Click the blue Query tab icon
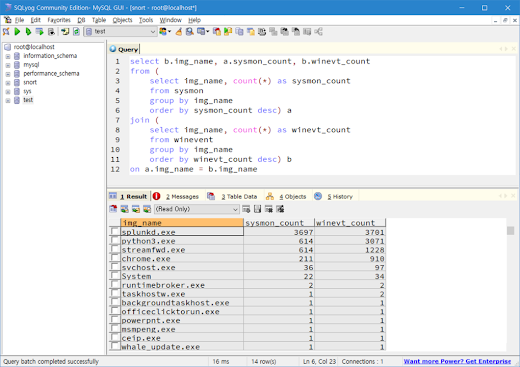This screenshot has height=367, width=520. (113, 49)
